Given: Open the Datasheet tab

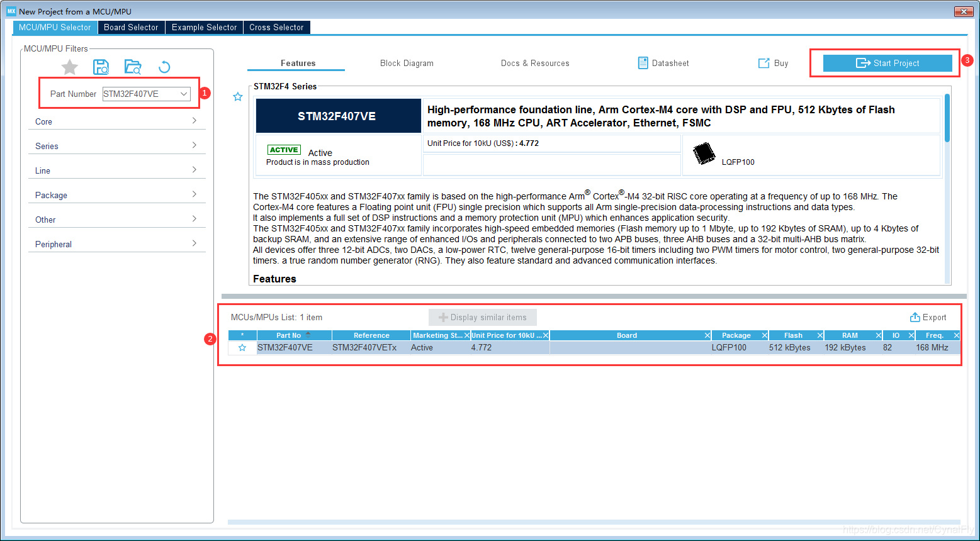Looking at the screenshot, I should 663,63.
